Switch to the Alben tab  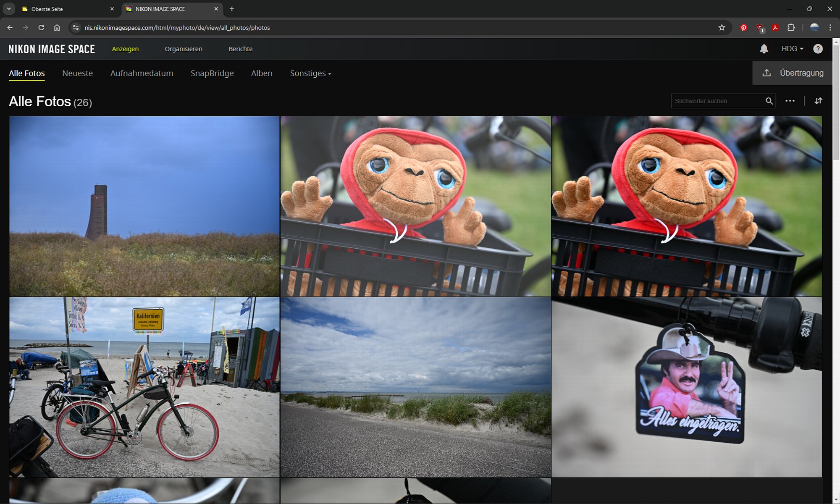[x=261, y=73]
